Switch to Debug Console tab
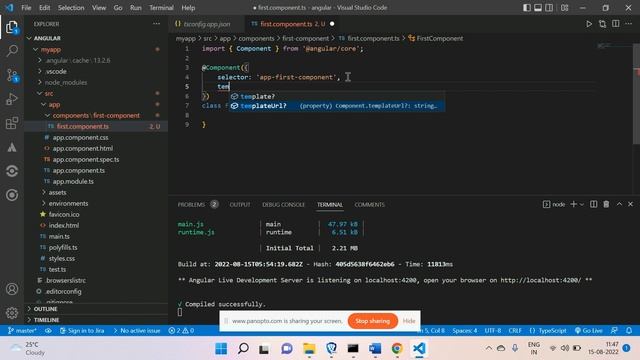The width and height of the screenshot is (640, 360). (x=283, y=204)
